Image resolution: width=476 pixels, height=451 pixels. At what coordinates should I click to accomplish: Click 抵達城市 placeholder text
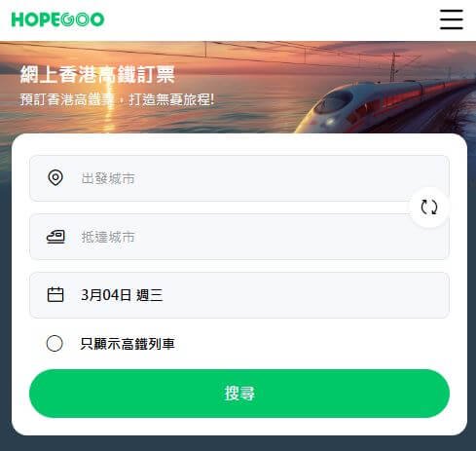(108, 237)
